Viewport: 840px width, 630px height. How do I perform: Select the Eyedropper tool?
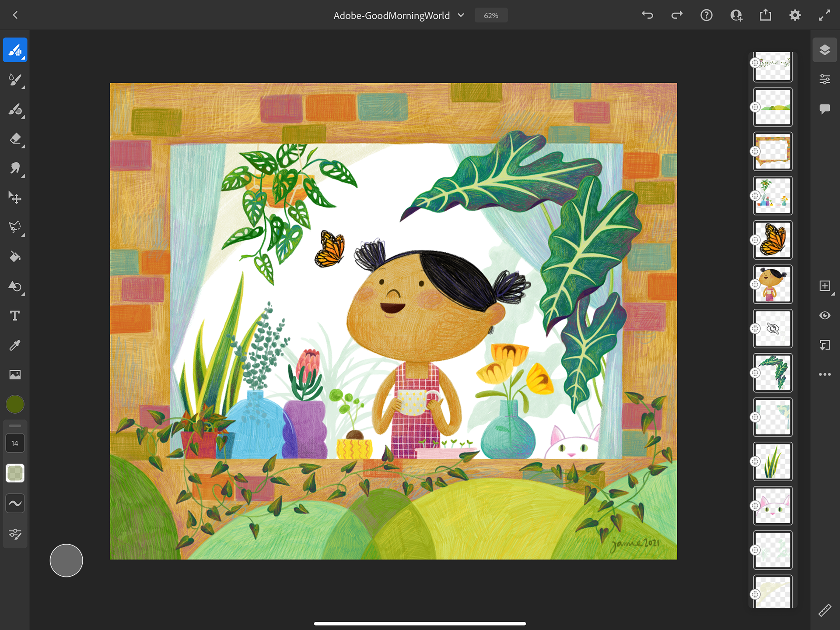[x=15, y=345]
